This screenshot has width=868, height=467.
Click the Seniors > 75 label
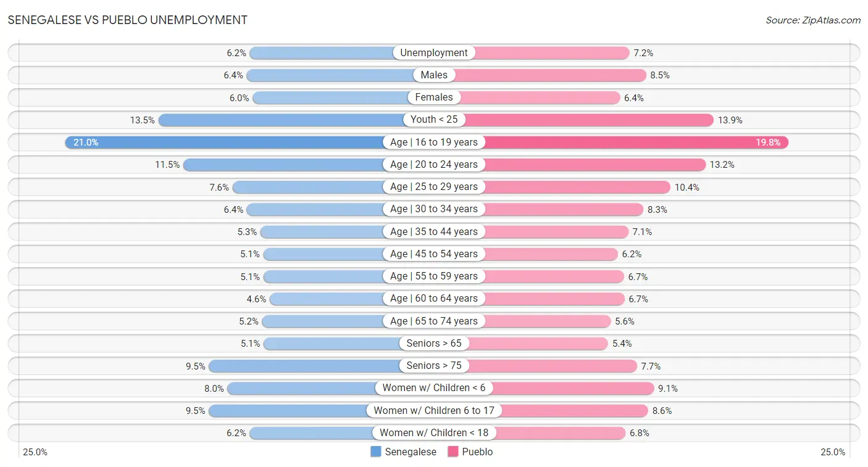434,366
